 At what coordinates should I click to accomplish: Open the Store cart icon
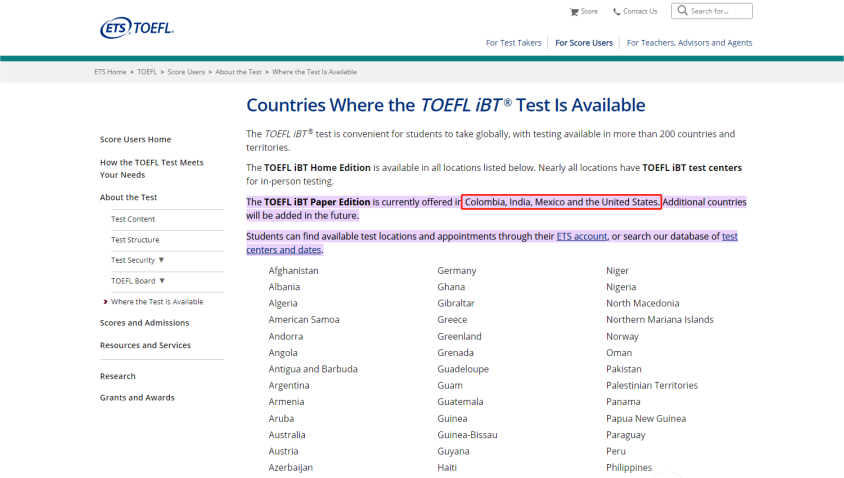[574, 12]
